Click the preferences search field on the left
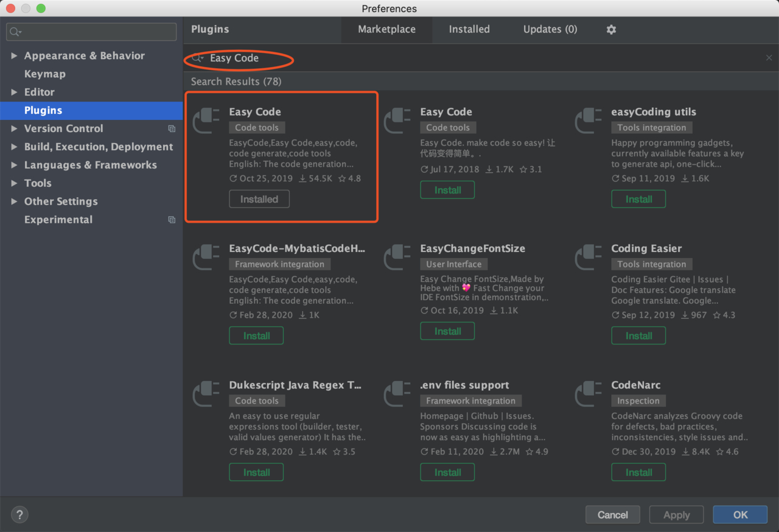The width and height of the screenshot is (779, 532). tap(91, 32)
